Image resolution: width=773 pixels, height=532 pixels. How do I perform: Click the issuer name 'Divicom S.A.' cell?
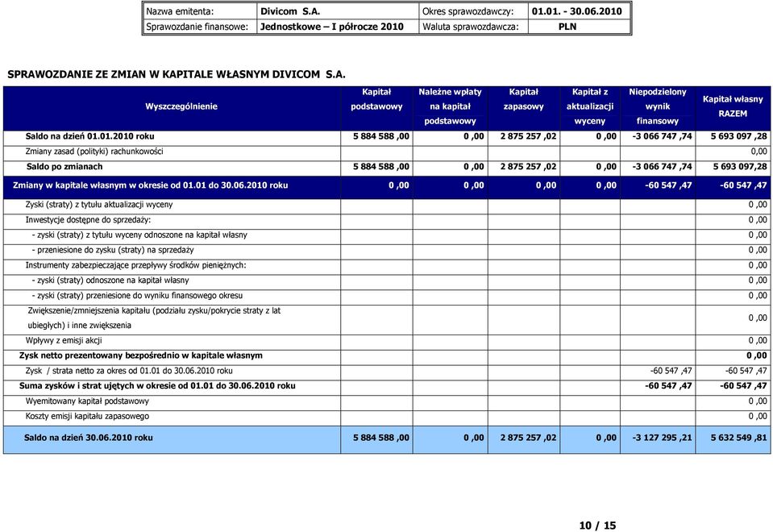pyautogui.click(x=290, y=11)
